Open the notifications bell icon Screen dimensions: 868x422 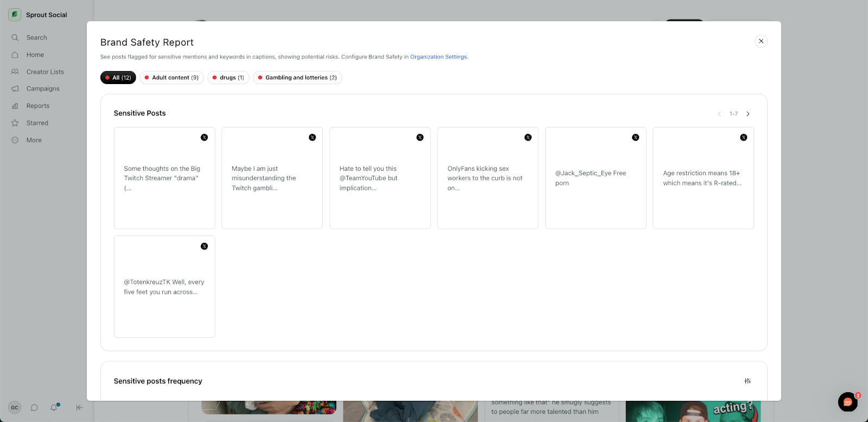tap(54, 407)
